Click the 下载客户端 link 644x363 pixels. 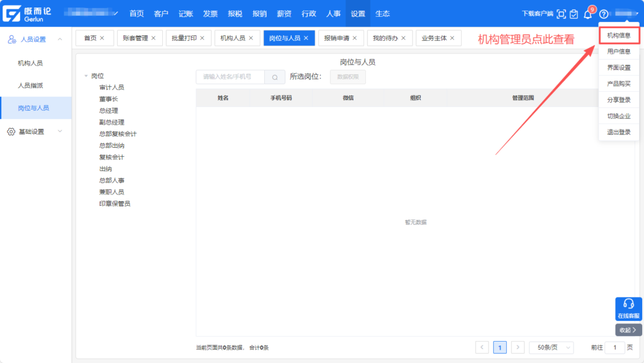pos(537,14)
